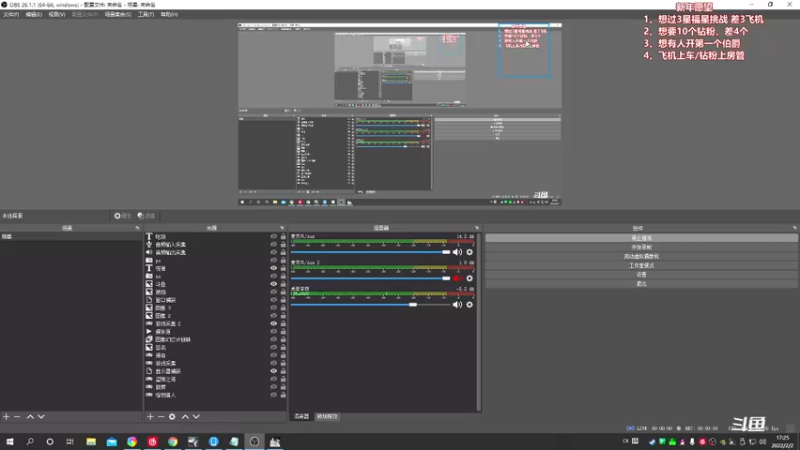Open the 工具(T) menu

coord(146,15)
